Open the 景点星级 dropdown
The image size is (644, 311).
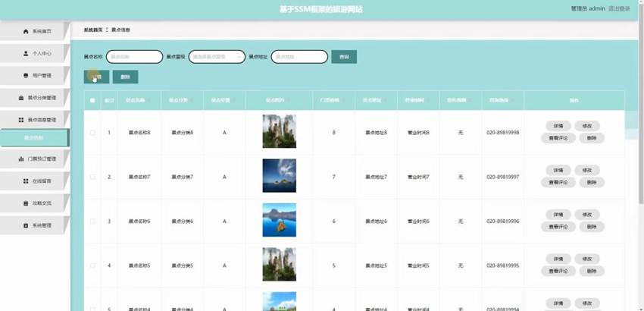click(x=217, y=57)
